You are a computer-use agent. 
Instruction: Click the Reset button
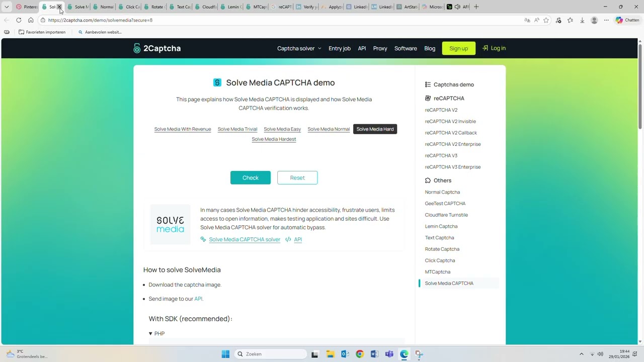coord(297,177)
